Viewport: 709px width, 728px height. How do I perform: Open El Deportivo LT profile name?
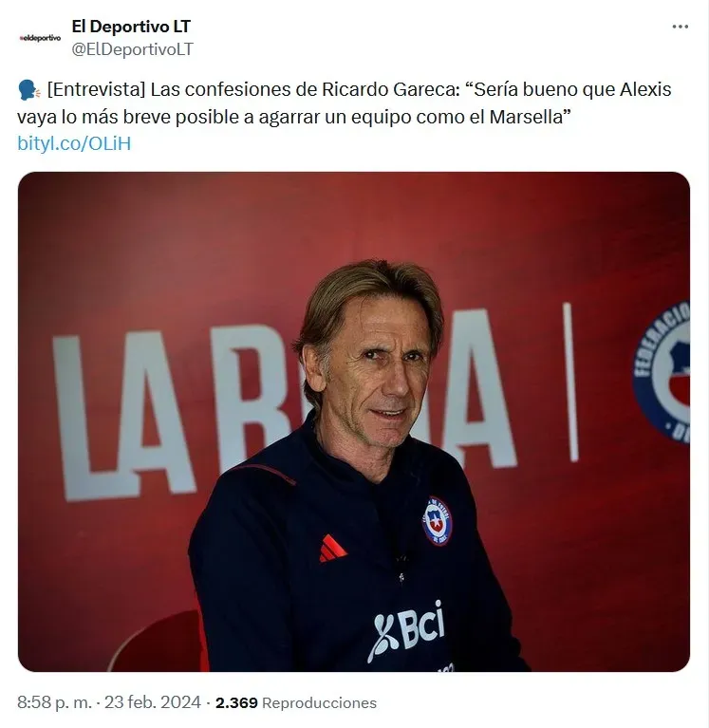pos(131,27)
